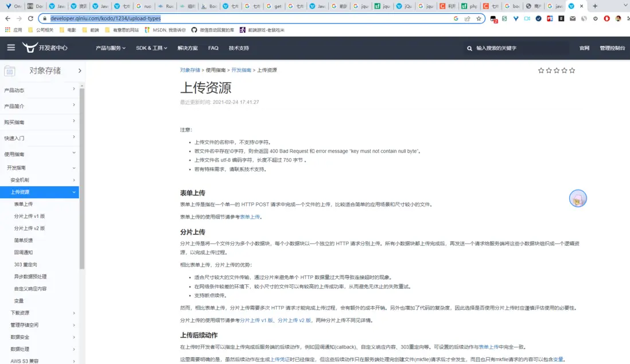Expand the 管理存储空间 sidebar item
The image size is (630, 364).
[x=40, y=324]
